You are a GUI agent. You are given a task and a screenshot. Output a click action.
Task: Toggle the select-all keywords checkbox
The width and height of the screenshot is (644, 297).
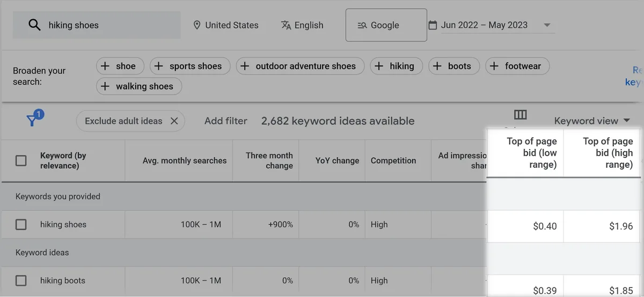click(x=21, y=160)
